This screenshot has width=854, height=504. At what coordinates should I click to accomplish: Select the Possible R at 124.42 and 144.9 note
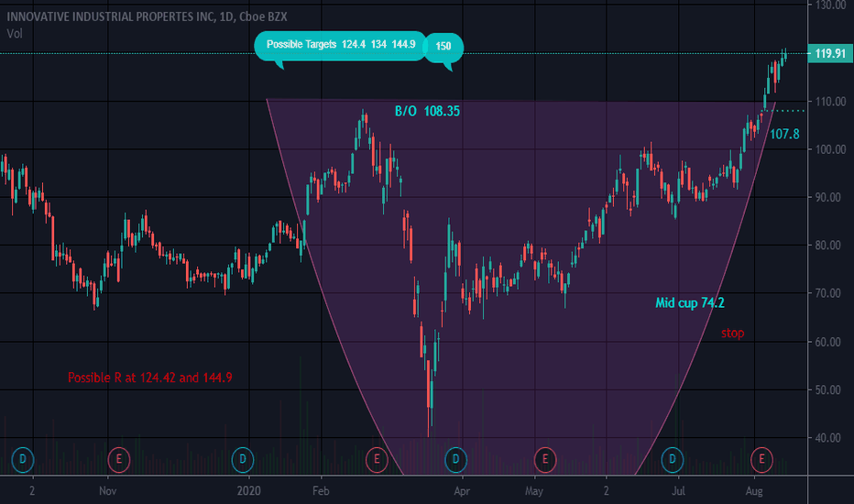pos(149,378)
